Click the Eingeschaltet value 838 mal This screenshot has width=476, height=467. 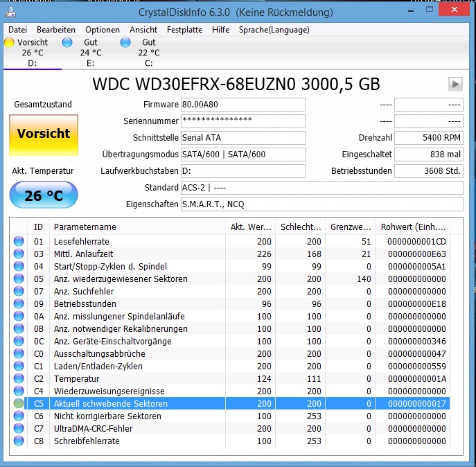point(429,155)
